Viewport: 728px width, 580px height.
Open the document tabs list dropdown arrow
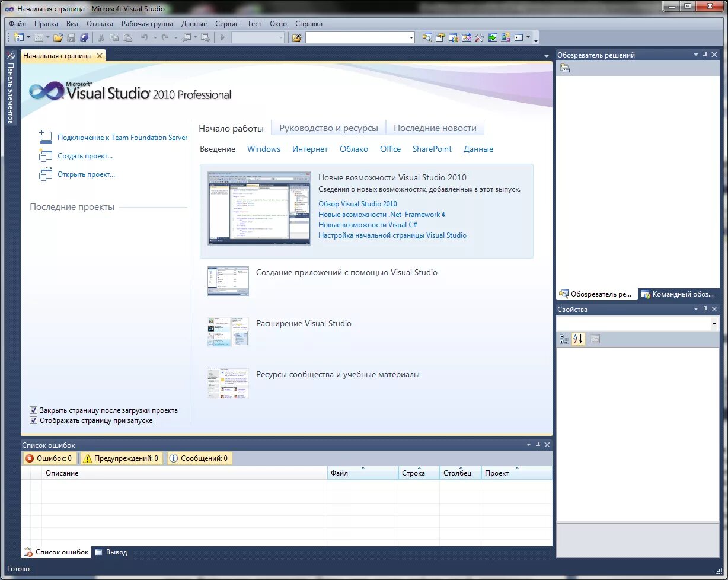pos(547,56)
